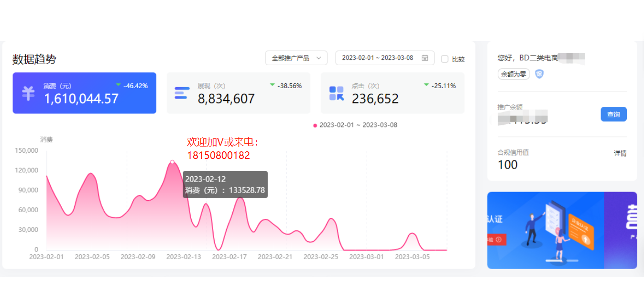Click the circled arrow on red banner button
The width and height of the screenshot is (644, 283).
click(499, 239)
